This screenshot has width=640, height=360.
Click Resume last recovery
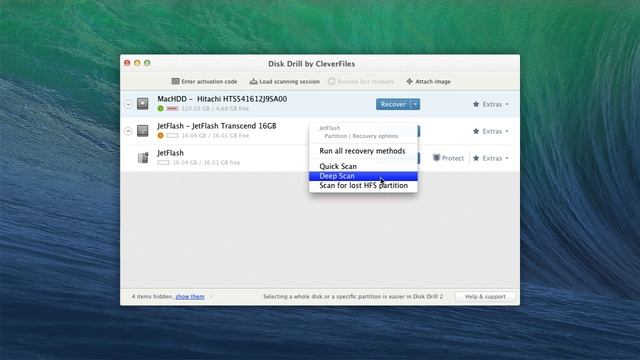tap(361, 82)
